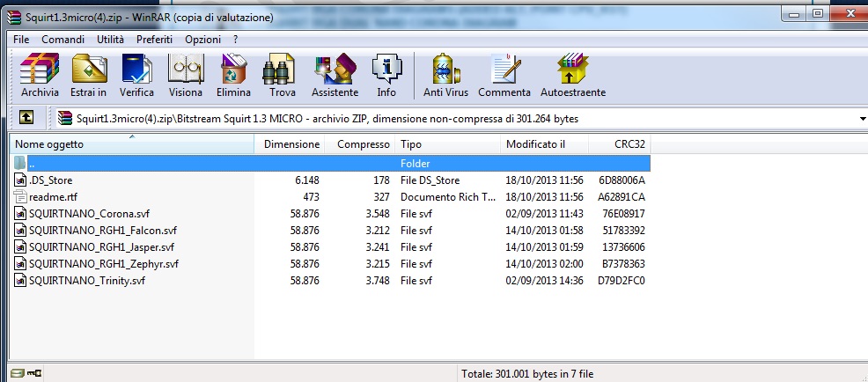Minimize the WinRAR window
868x382 pixels.
coord(794,14)
